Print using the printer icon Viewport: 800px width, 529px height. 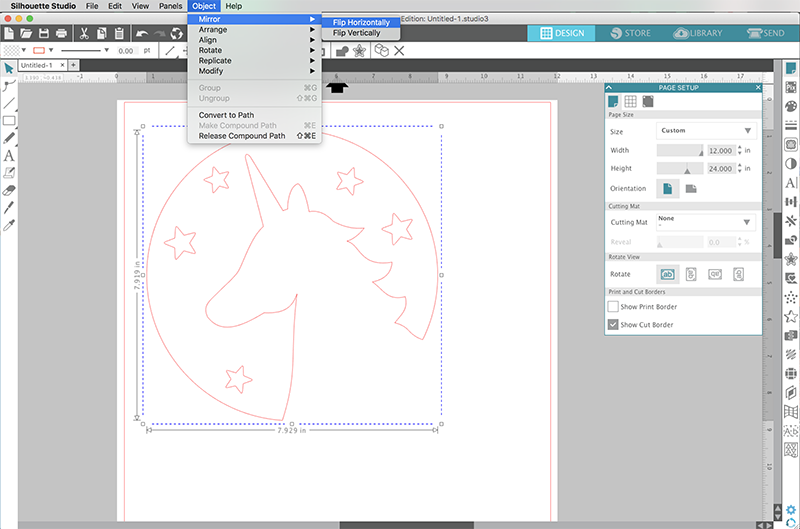tap(61, 34)
